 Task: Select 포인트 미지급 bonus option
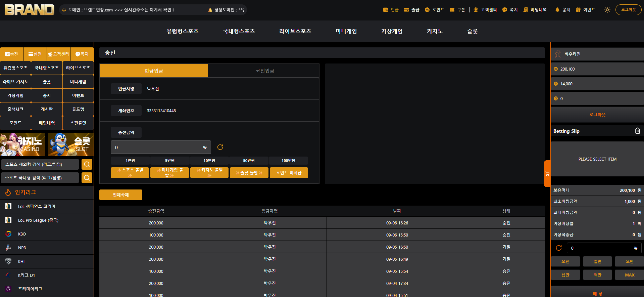pos(289,173)
